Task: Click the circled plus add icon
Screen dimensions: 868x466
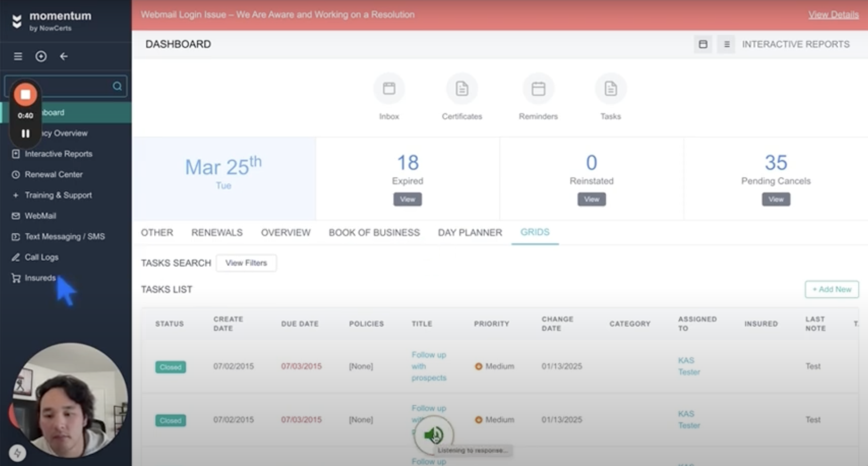Action: (41, 56)
